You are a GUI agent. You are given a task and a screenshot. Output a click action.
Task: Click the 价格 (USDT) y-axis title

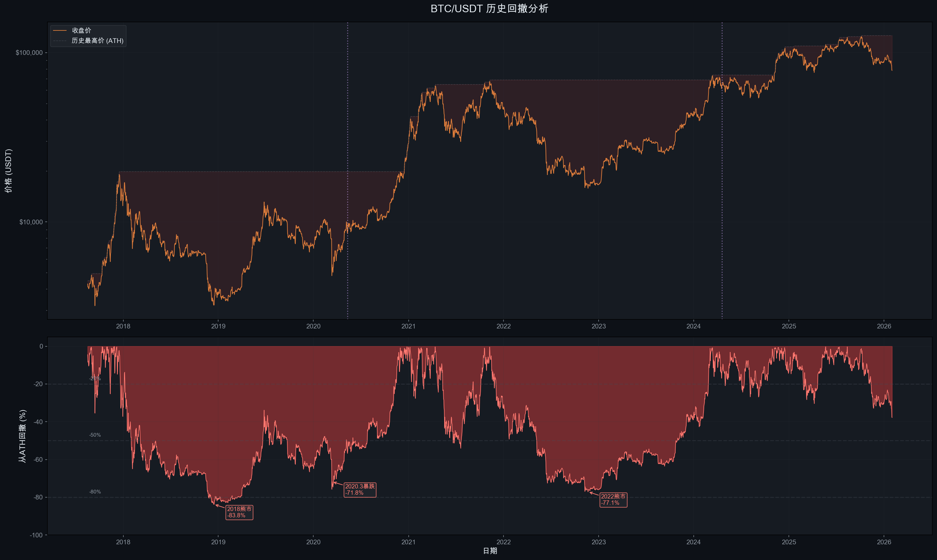[8, 171]
